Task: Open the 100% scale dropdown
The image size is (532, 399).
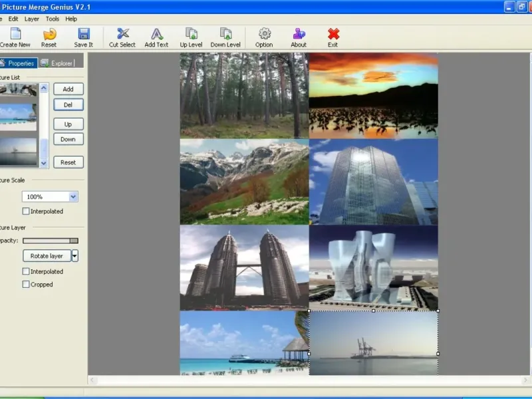Action: tap(73, 197)
